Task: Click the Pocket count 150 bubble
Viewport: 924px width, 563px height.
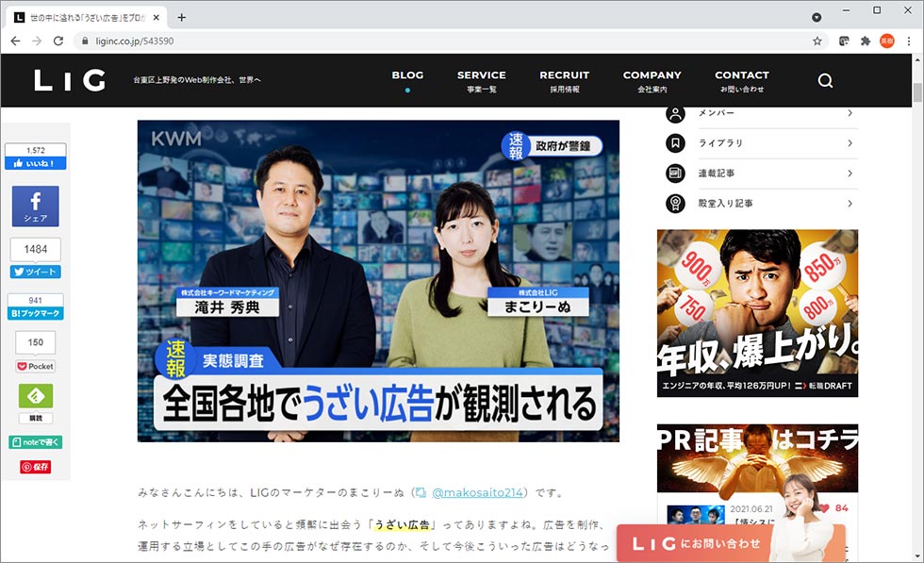Action: point(36,342)
